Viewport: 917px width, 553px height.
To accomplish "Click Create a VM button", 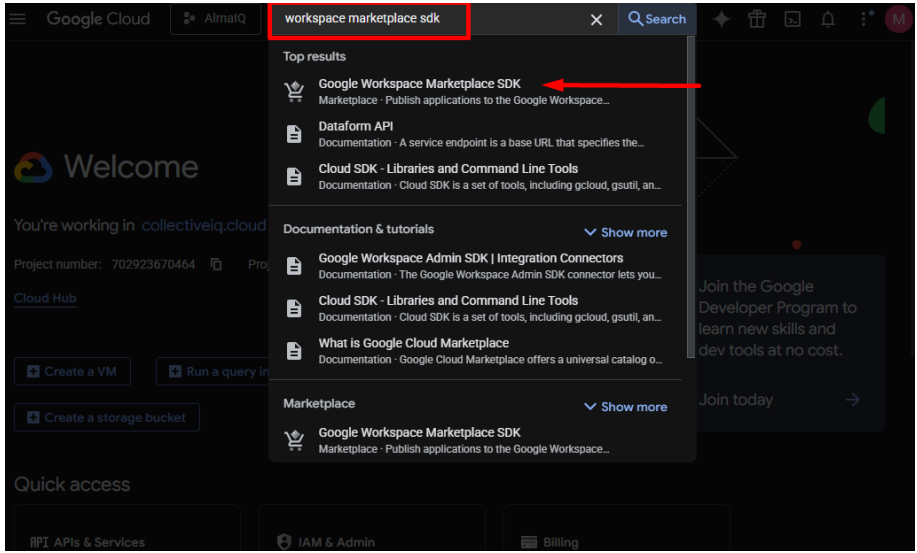I will (73, 371).
